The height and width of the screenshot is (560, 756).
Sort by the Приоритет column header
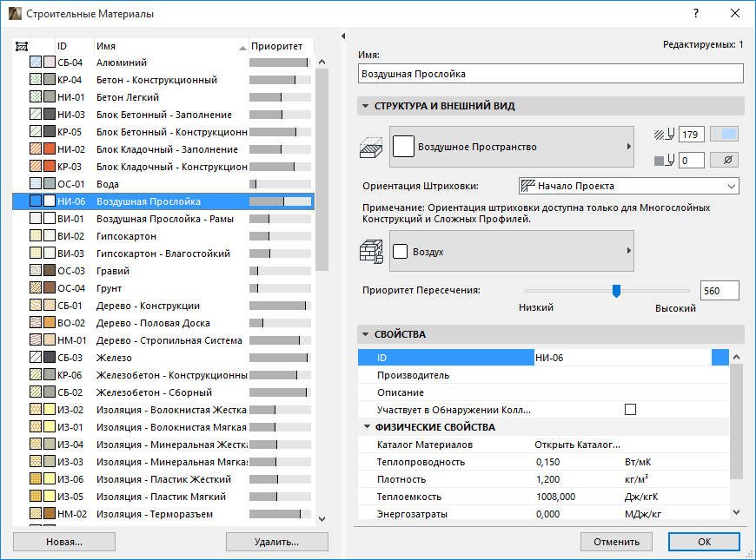coord(281,46)
